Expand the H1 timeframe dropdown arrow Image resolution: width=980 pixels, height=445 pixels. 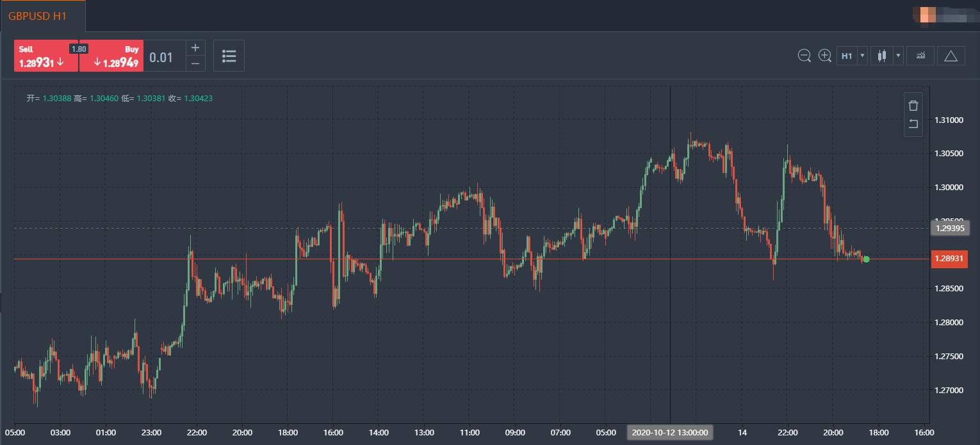(862, 56)
